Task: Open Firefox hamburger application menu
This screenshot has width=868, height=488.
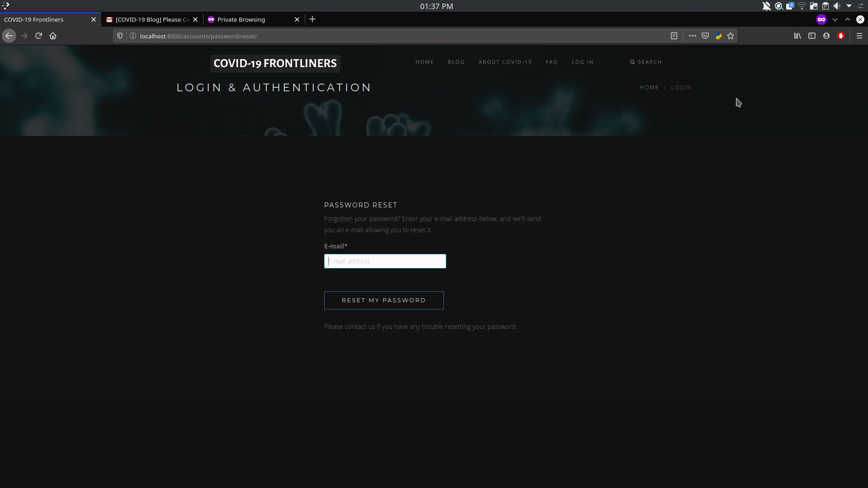Action: tap(859, 36)
